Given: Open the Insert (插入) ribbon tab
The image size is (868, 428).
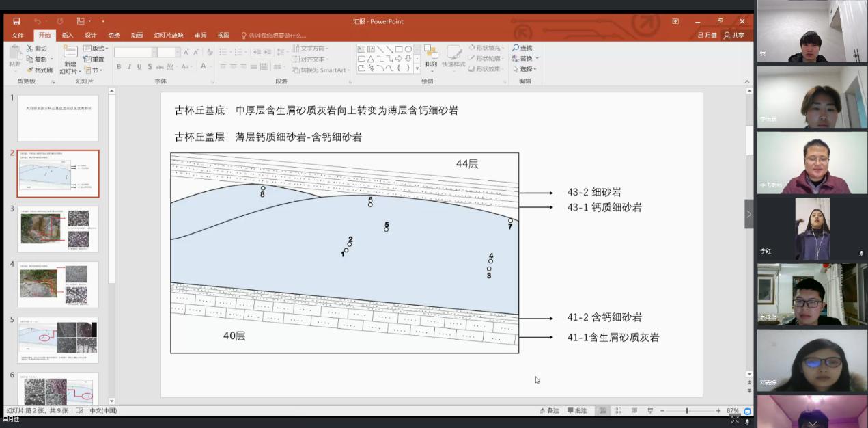Looking at the screenshot, I should point(68,35).
